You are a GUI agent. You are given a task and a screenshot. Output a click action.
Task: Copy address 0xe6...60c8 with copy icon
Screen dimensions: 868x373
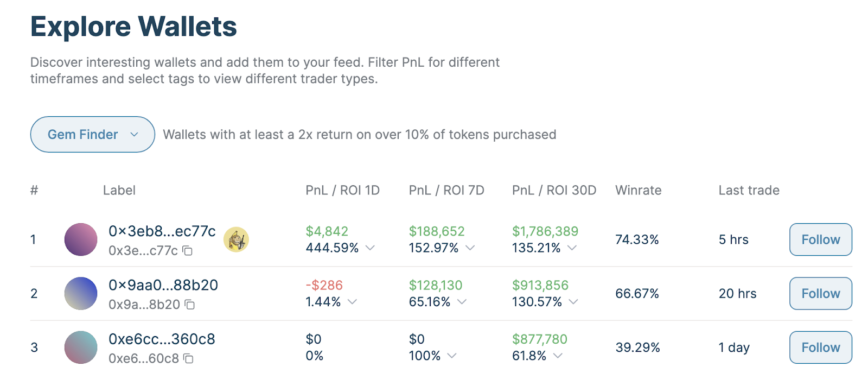[x=189, y=358]
